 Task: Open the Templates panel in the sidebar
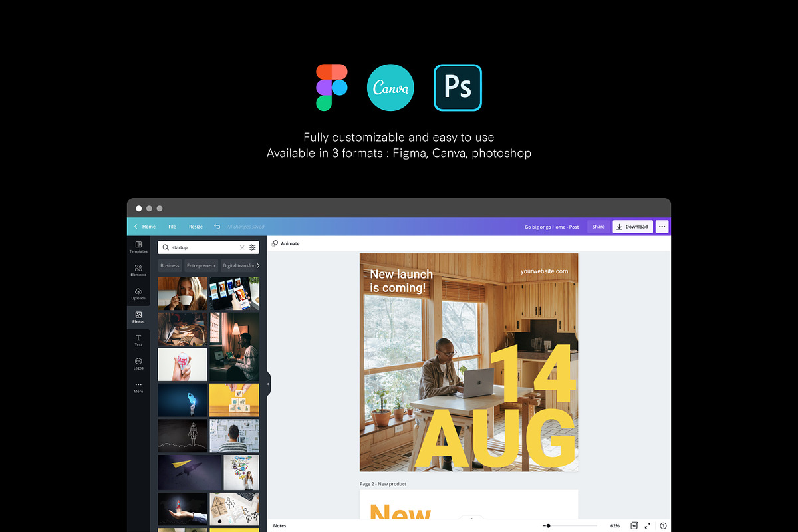point(138,247)
